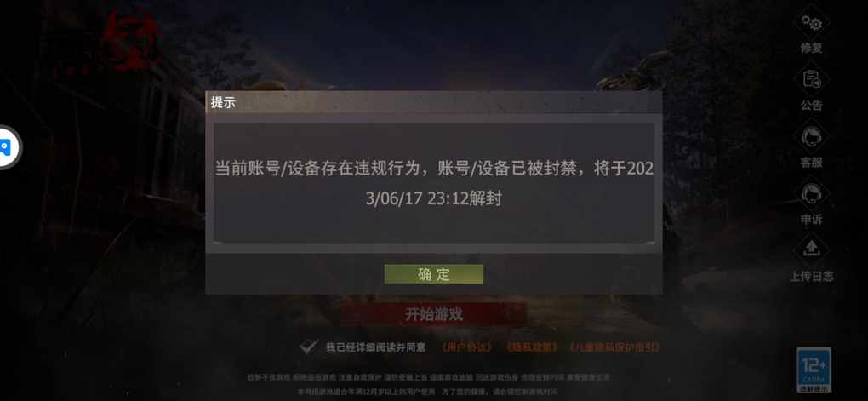868x401 pixels.
Task: Open the 申诉 appeal icon
Action: pyautogui.click(x=812, y=194)
